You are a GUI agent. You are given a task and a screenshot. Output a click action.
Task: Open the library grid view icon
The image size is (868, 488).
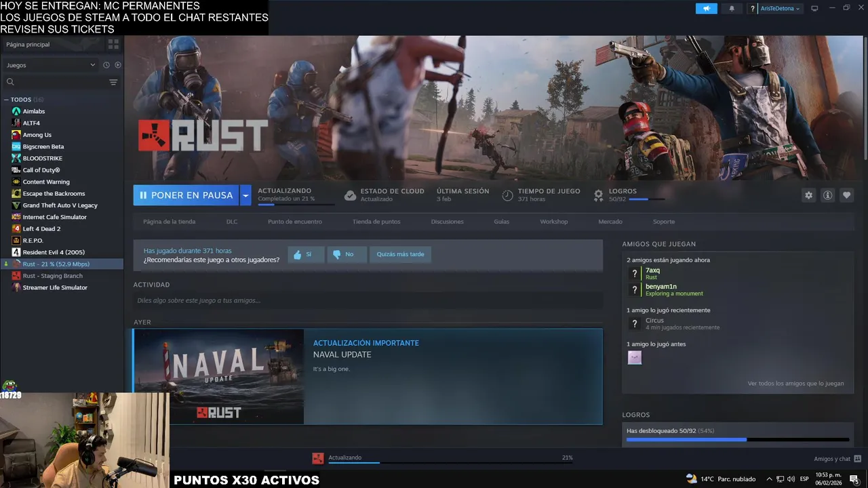(x=113, y=44)
